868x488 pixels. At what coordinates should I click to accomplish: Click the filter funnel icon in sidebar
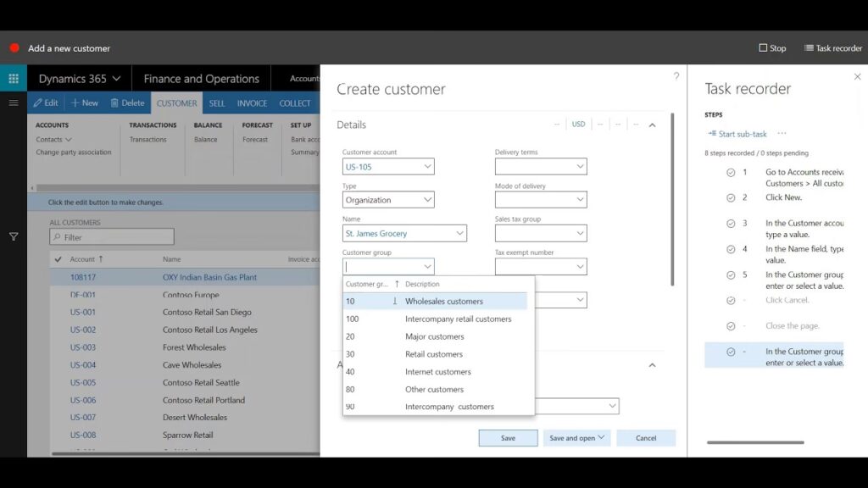coord(14,237)
